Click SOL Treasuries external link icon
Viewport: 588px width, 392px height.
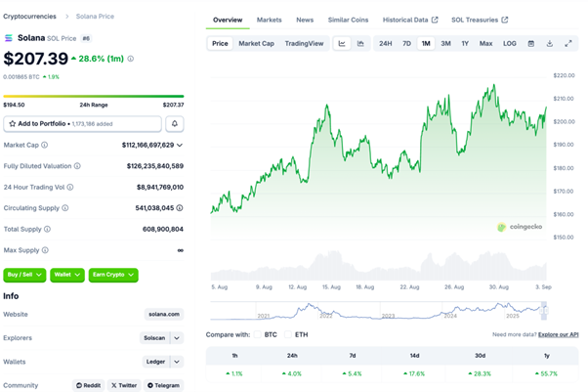click(505, 20)
